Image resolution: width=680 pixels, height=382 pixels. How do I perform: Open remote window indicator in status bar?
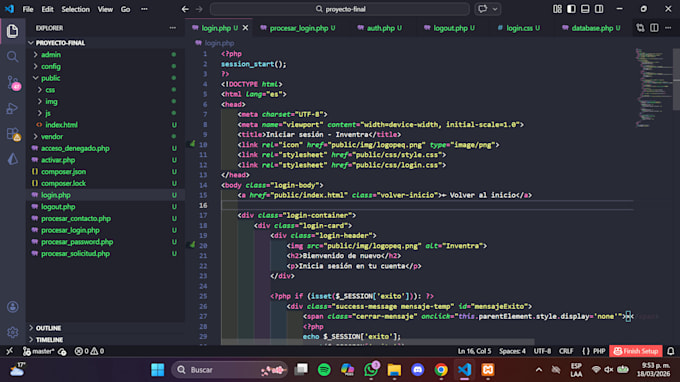10,351
